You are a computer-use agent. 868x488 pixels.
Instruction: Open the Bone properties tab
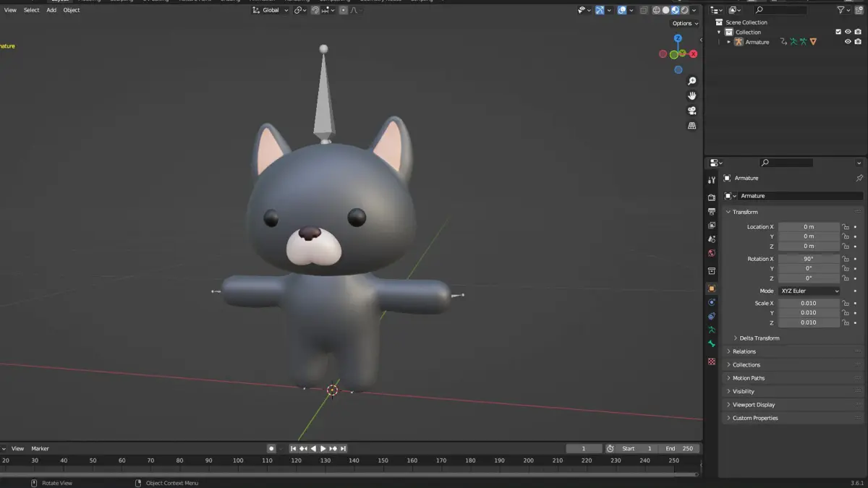pyautogui.click(x=712, y=343)
